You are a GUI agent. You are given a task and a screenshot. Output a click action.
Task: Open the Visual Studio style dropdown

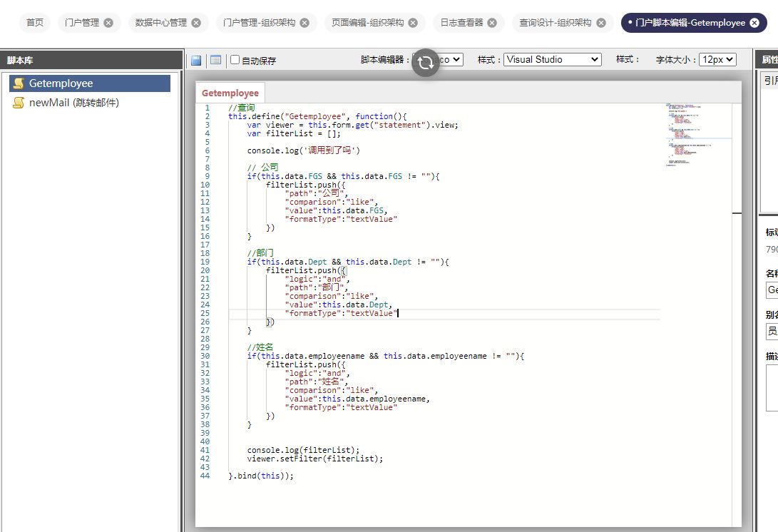(x=553, y=60)
